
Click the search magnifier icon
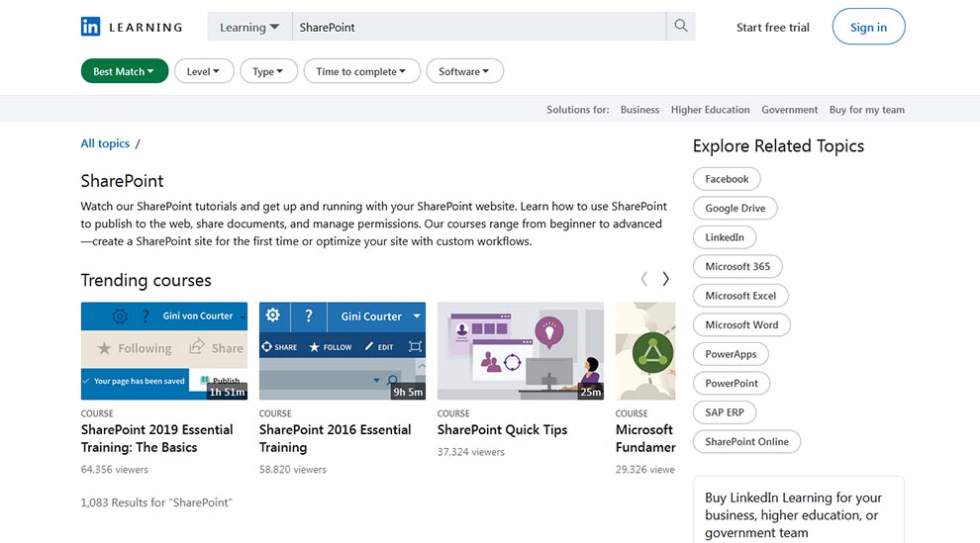(681, 27)
